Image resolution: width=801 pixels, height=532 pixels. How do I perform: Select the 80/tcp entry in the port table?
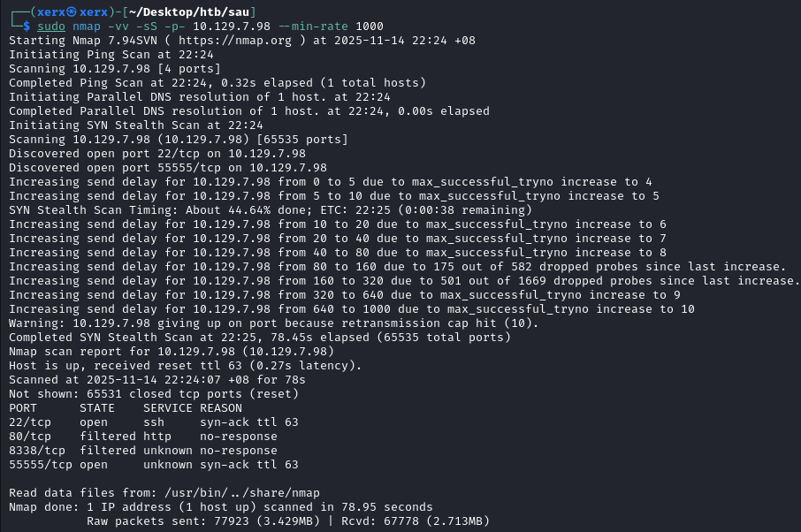click(x=30, y=437)
